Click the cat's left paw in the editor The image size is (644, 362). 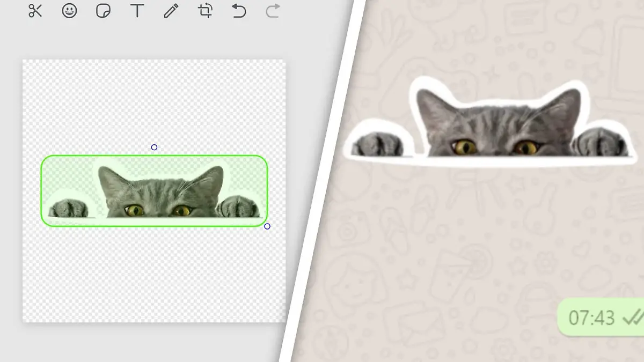coord(68,209)
